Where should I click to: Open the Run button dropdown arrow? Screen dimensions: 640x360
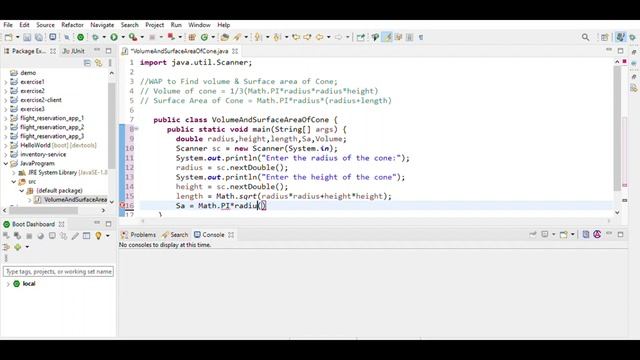coord(123,37)
